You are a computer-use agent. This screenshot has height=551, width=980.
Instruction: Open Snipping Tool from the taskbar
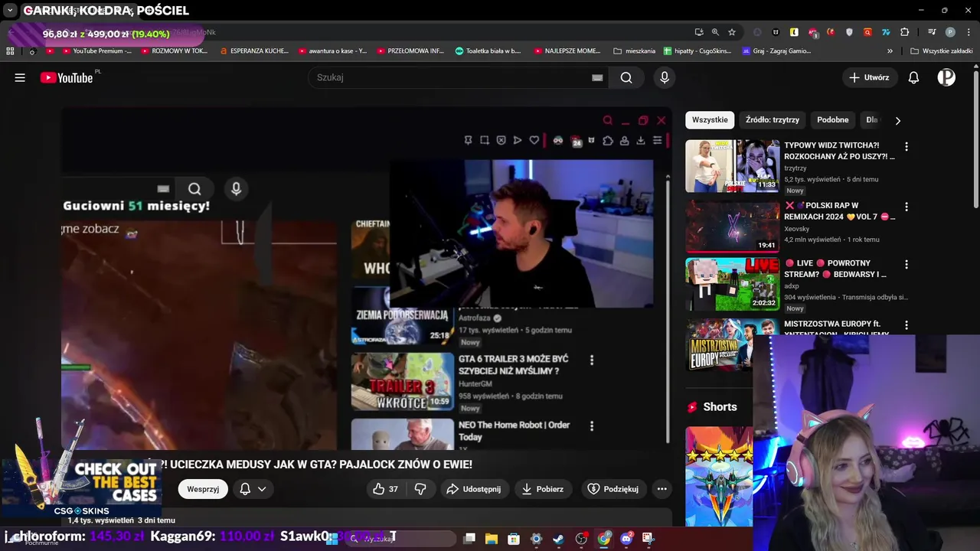(648, 539)
